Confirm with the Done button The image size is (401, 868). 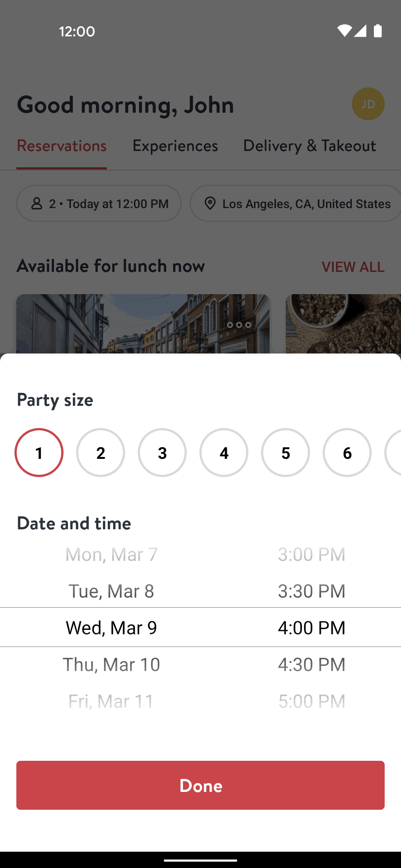[200, 785]
